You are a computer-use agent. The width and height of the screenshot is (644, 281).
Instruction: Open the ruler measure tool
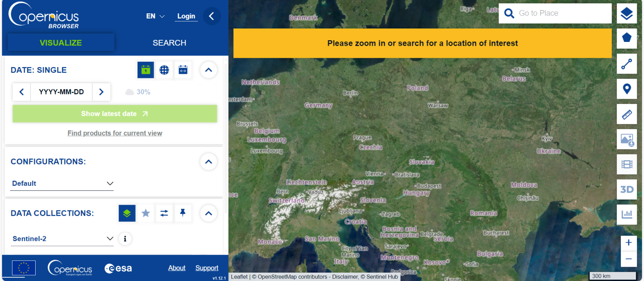pyautogui.click(x=626, y=114)
